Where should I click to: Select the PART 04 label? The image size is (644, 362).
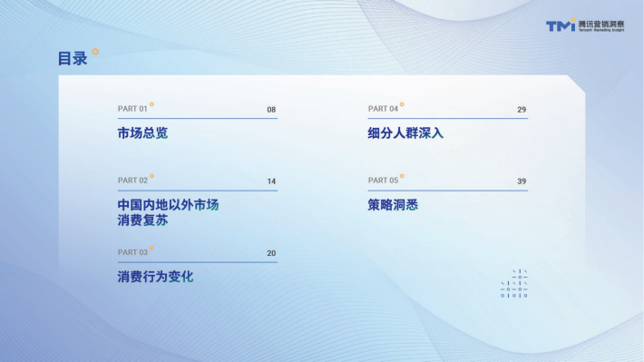click(383, 109)
